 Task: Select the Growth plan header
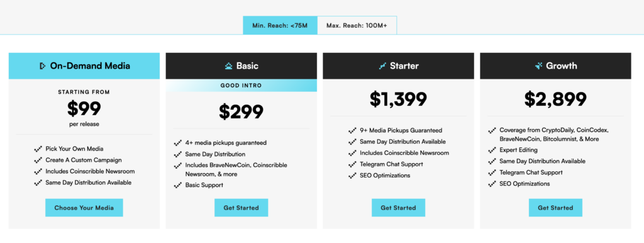[555, 66]
